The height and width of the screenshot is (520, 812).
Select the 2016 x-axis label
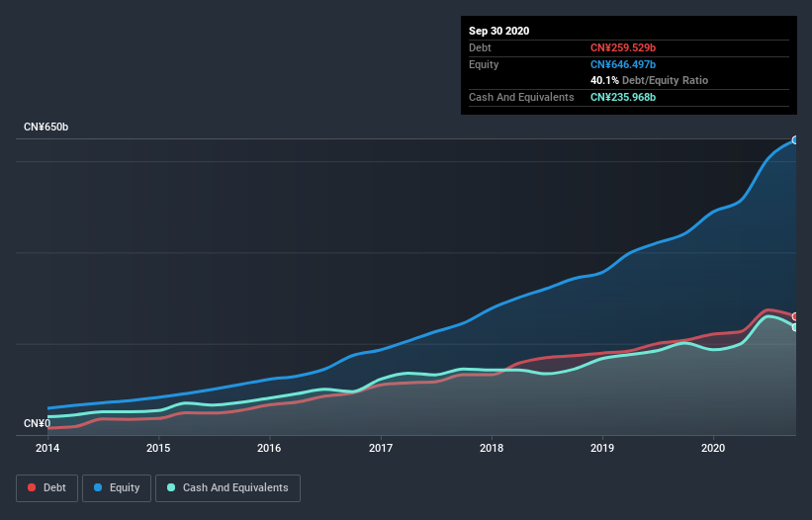269,448
